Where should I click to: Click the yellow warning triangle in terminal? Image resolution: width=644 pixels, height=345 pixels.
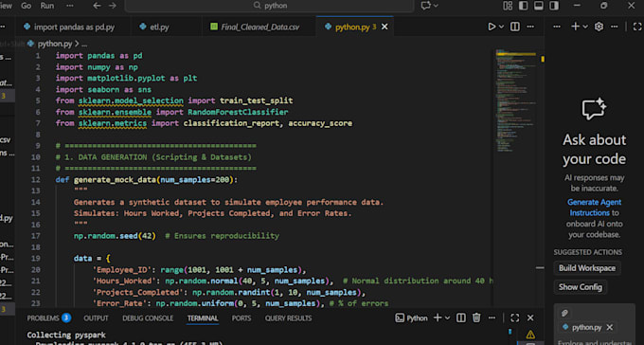click(530, 334)
